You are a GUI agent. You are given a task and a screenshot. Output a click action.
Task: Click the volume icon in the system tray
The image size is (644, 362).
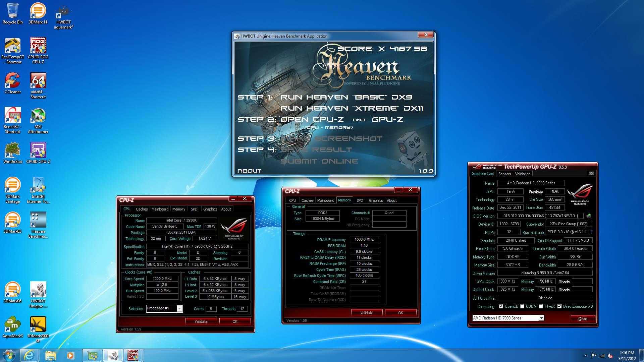(610, 356)
